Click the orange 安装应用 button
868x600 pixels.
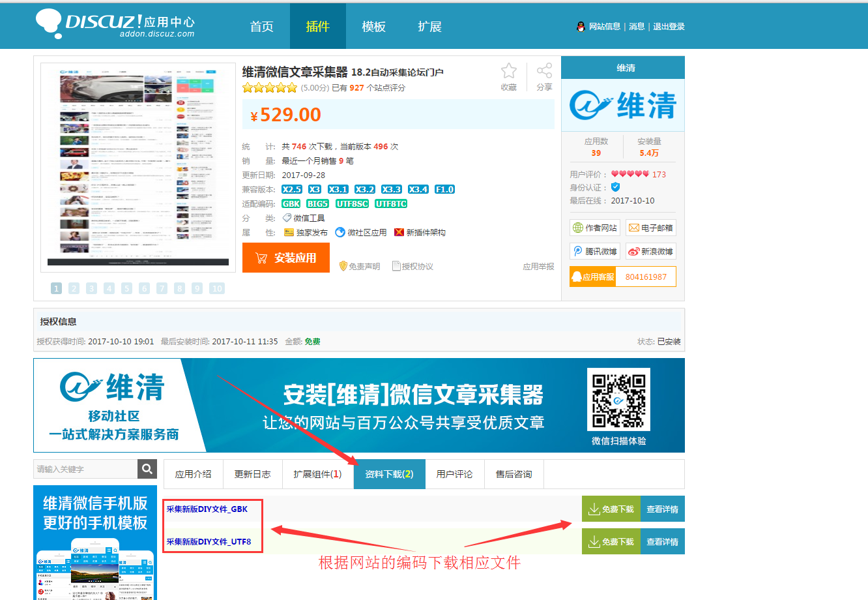[286, 258]
